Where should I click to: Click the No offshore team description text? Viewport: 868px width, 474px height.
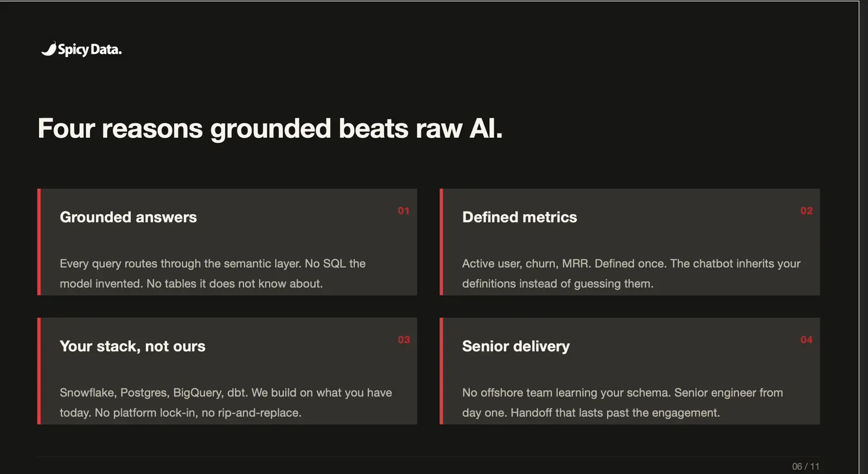(x=623, y=402)
